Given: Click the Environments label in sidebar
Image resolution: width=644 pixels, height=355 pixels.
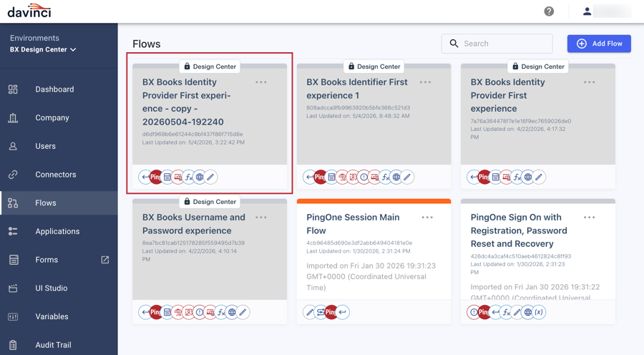Looking at the screenshot, I should (x=34, y=38).
